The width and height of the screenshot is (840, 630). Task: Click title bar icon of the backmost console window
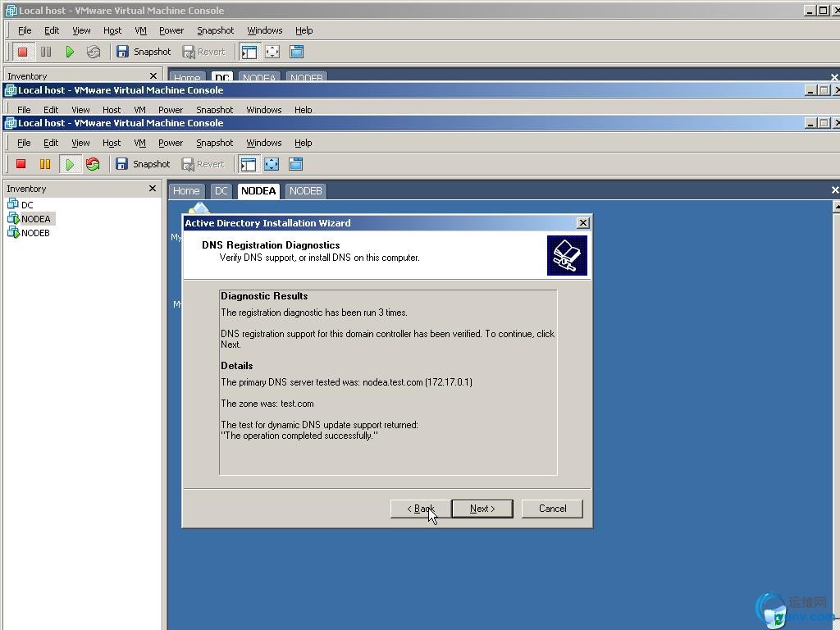11,11
